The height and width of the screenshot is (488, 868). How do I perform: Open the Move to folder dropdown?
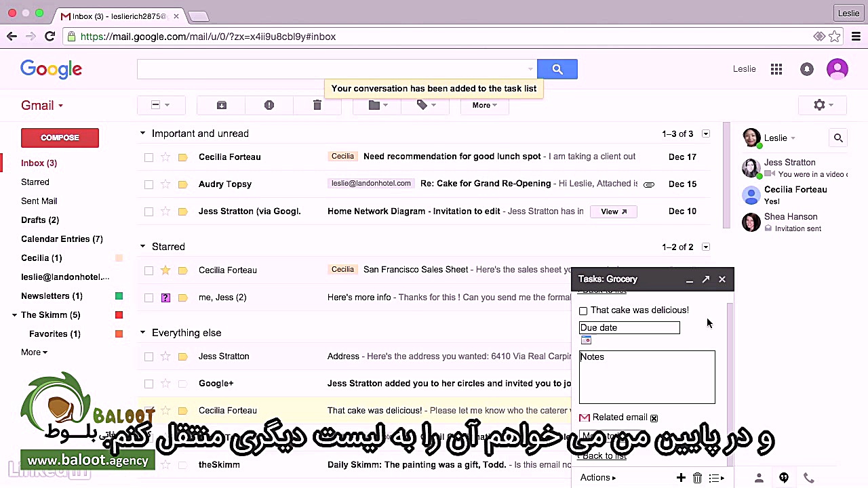pos(377,105)
